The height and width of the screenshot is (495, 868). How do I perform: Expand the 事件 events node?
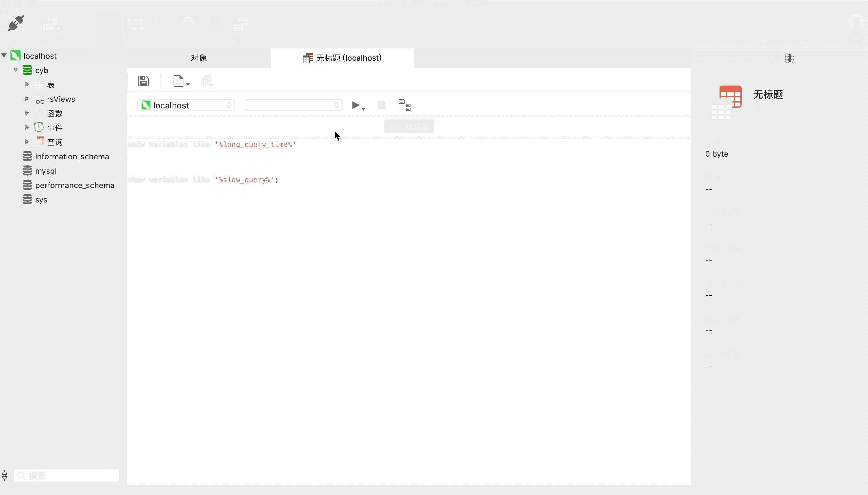click(27, 127)
